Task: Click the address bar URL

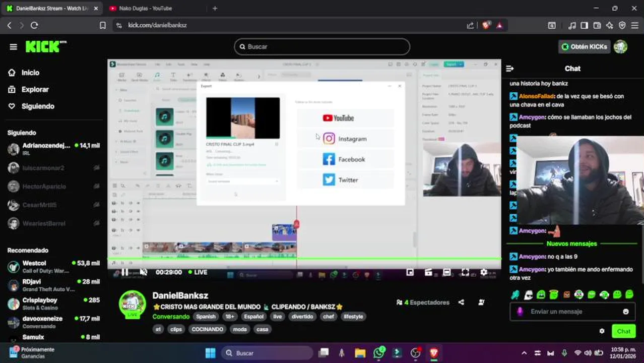Action: pyautogui.click(x=157, y=25)
